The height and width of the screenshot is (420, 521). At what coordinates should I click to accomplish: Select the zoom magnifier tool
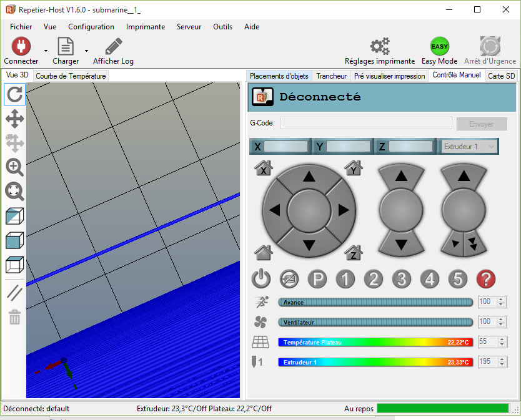tap(14, 167)
